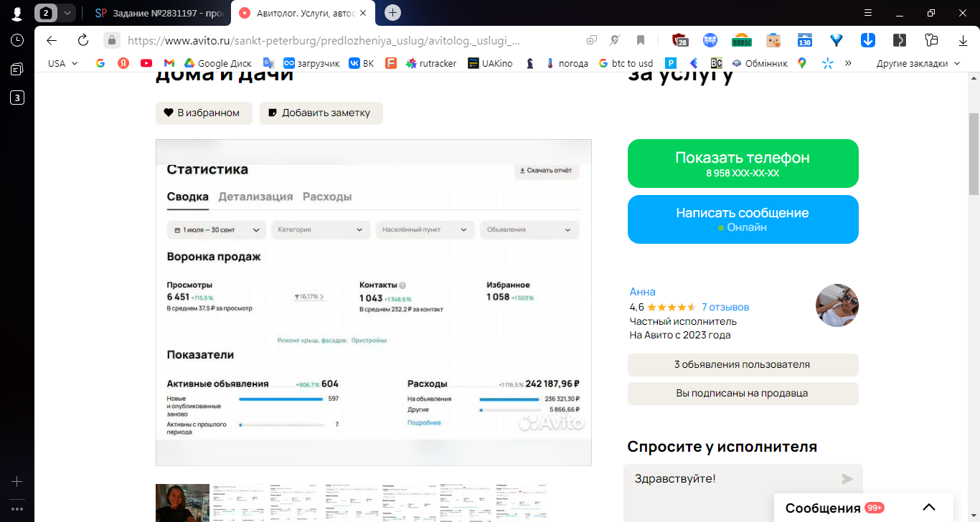Click the blue down-arrow extension icon

867,40
